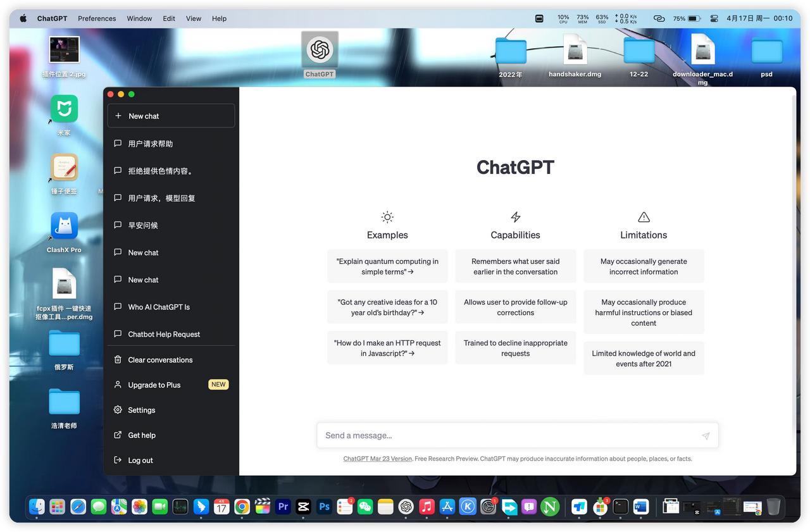Launch Google Chrome from the dock
The width and height of the screenshot is (810, 532).
pyautogui.click(x=242, y=507)
